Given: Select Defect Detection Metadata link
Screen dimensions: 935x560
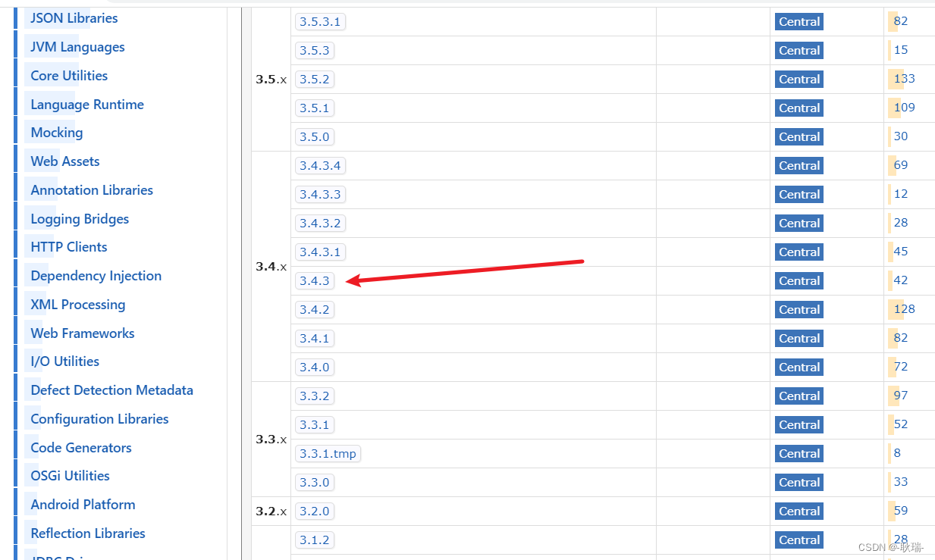Looking at the screenshot, I should coord(112,390).
